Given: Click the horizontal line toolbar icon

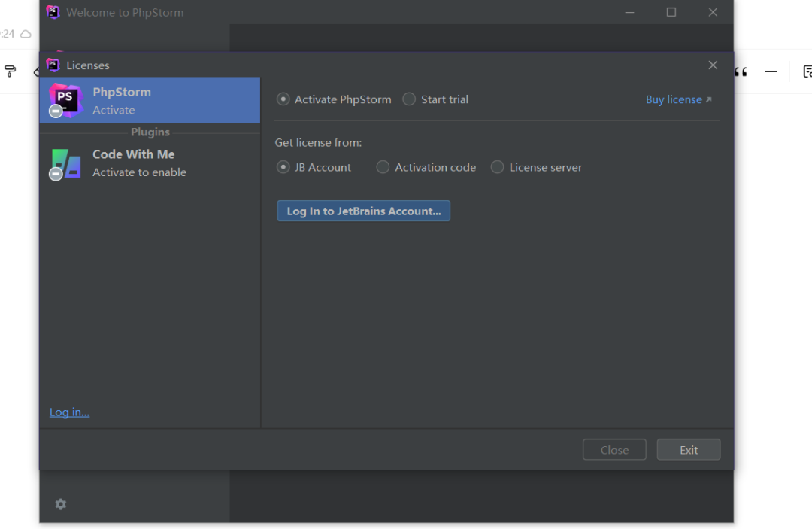Looking at the screenshot, I should click(771, 71).
